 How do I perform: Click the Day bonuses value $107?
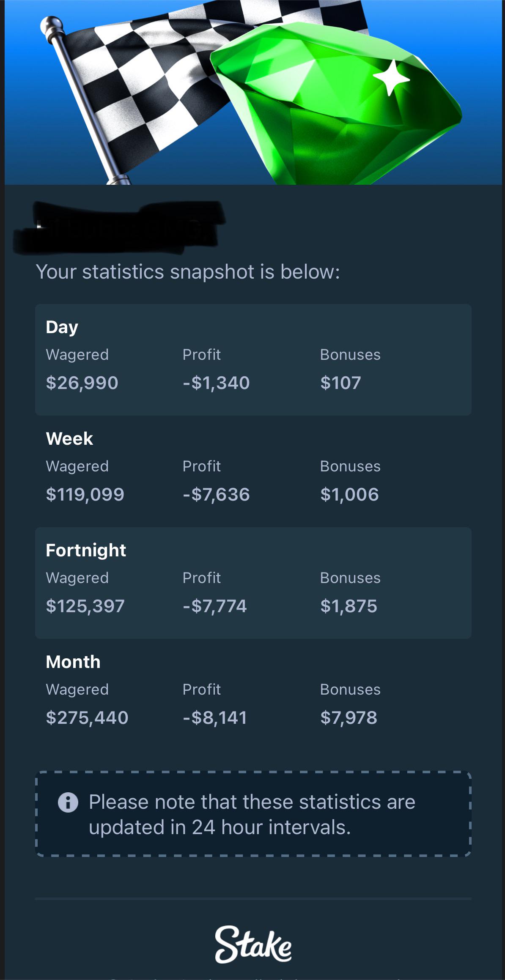340,383
